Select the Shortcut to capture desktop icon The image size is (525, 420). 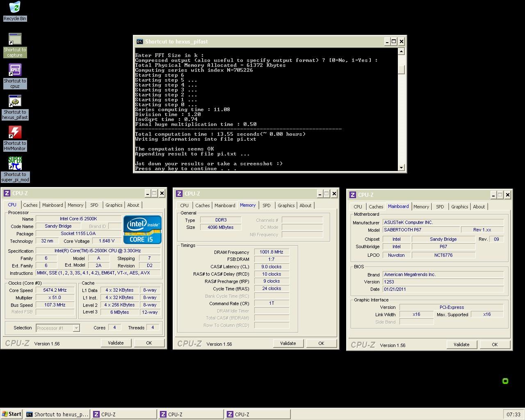coord(15,45)
